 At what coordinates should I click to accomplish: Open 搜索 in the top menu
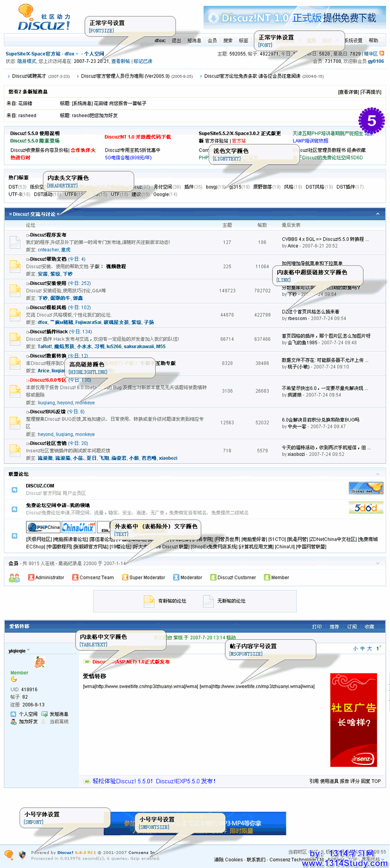coord(228,40)
